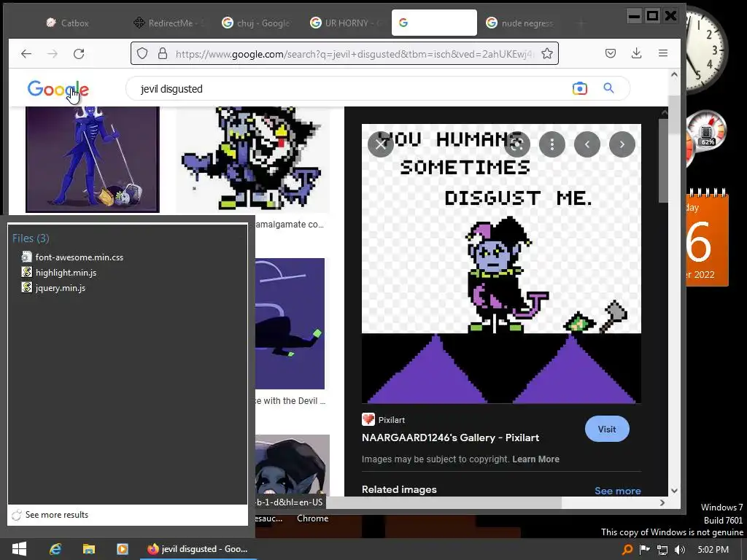Go back using the browser back arrow
This screenshot has width=747, height=560.
26,54
